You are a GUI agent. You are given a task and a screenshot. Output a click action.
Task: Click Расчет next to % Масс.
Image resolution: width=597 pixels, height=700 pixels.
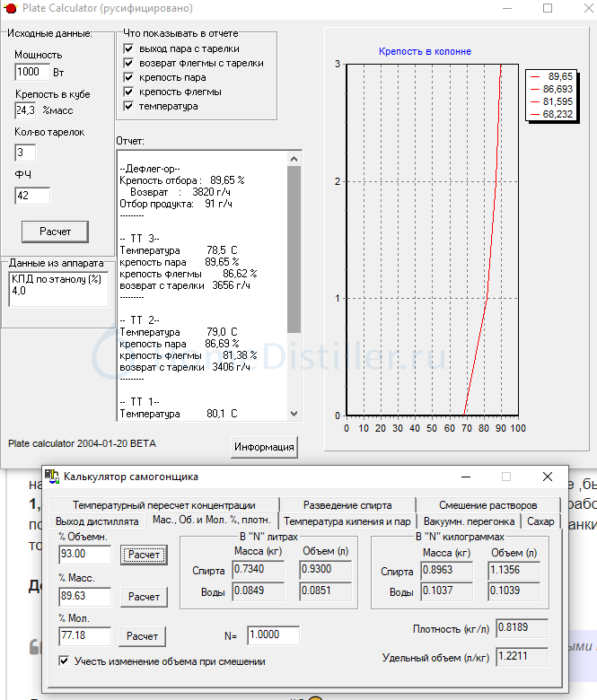(x=144, y=597)
